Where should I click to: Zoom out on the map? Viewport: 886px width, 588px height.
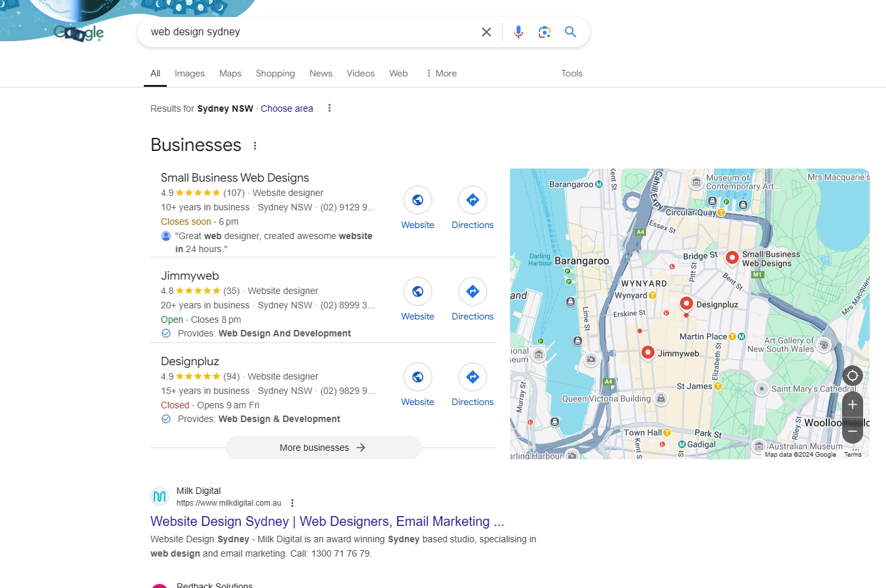(853, 431)
